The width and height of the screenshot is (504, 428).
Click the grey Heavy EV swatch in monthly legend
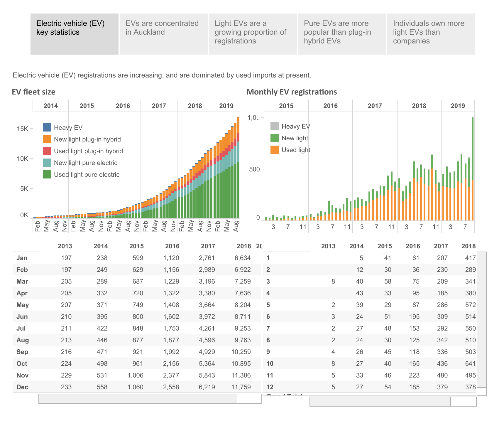tap(275, 126)
